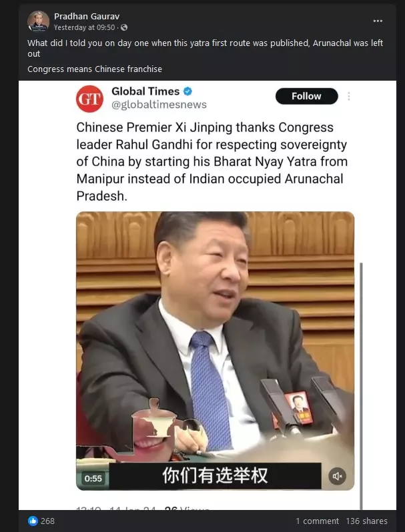
Task: Click the 0:55 video duration badge
Action: [93, 479]
